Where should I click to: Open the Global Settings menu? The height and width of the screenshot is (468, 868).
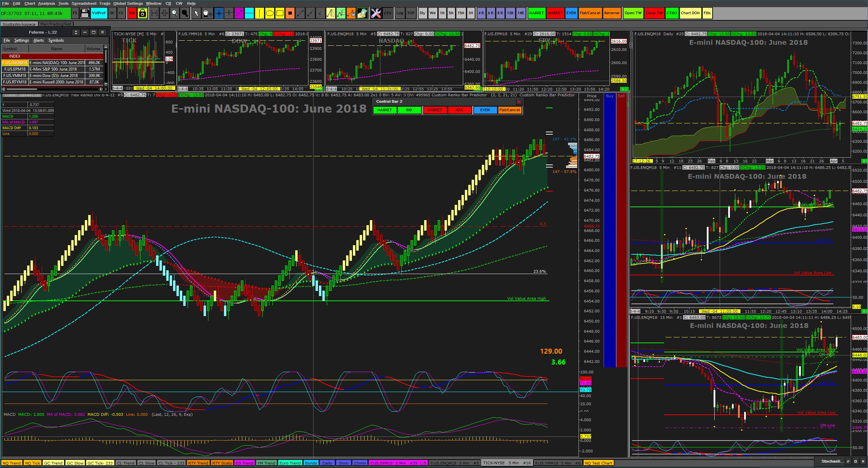(x=128, y=3)
